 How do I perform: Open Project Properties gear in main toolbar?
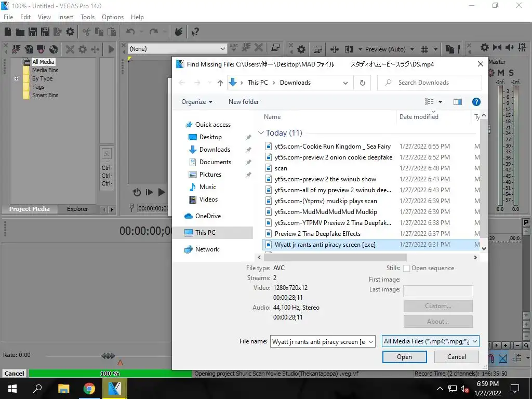click(x=70, y=32)
